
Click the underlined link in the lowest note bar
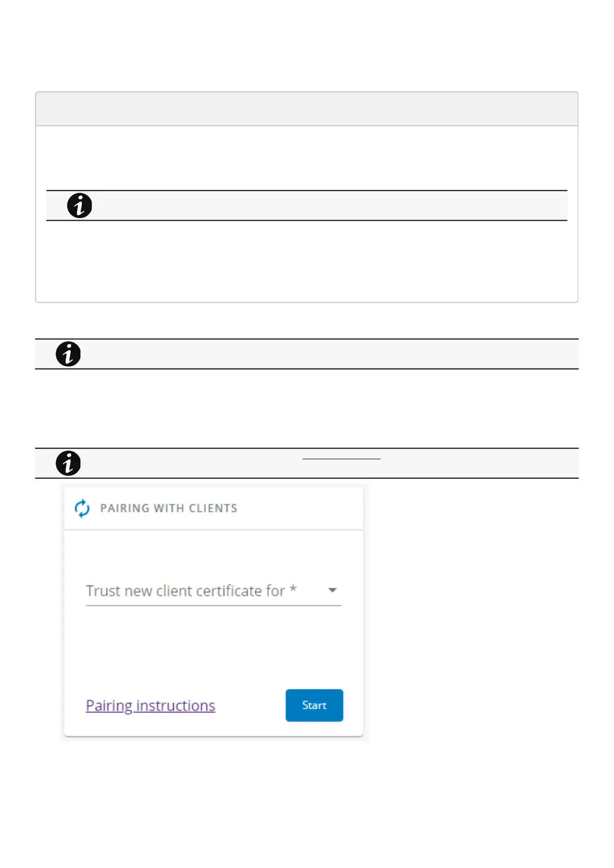coord(341,458)
